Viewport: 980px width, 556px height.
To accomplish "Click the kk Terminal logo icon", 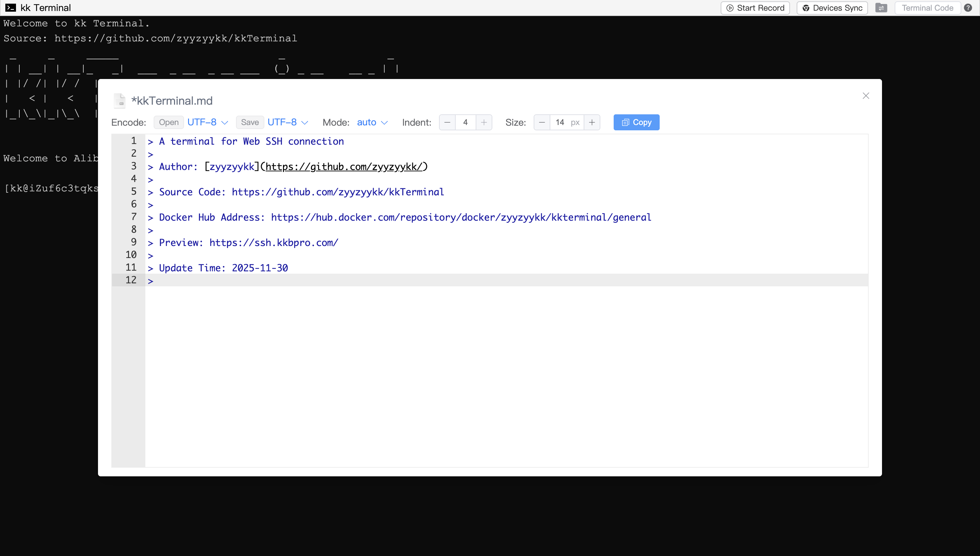I will (10, 8).
